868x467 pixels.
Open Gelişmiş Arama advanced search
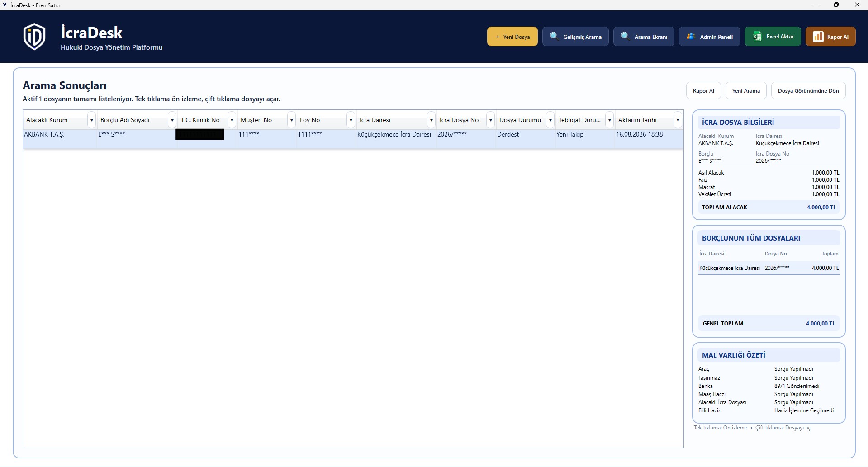[575, 37]
